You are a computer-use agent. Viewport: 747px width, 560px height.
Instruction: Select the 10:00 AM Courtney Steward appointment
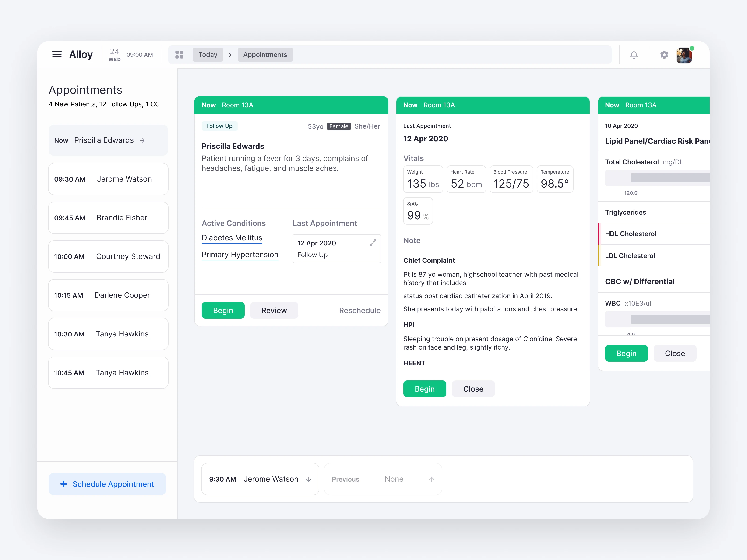click(x=108, y=256)
